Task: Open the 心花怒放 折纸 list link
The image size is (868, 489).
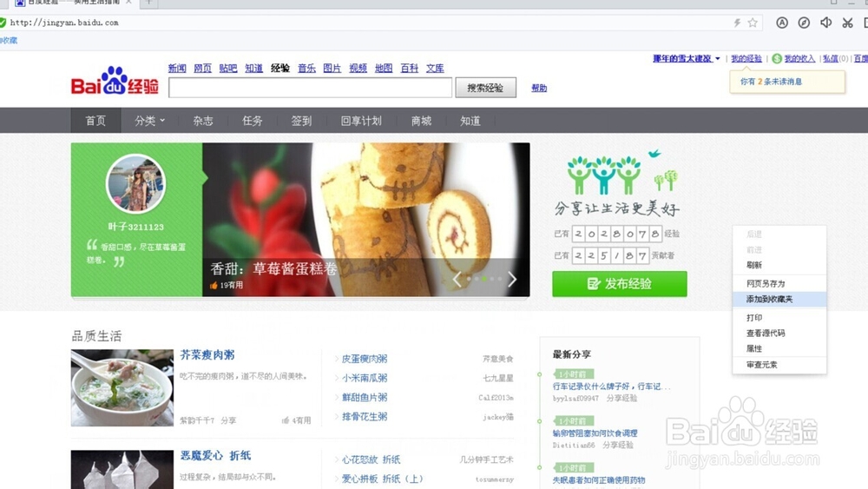Action: tap(371, 459)
